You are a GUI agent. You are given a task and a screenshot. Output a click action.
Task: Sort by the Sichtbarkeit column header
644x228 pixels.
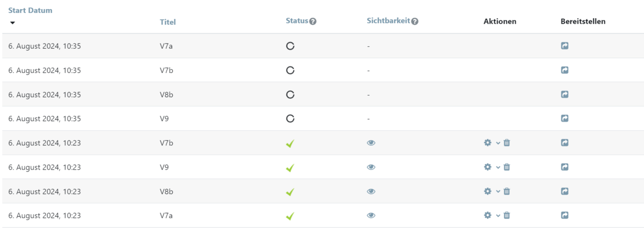pyautogui.click(x=388, y=21)
